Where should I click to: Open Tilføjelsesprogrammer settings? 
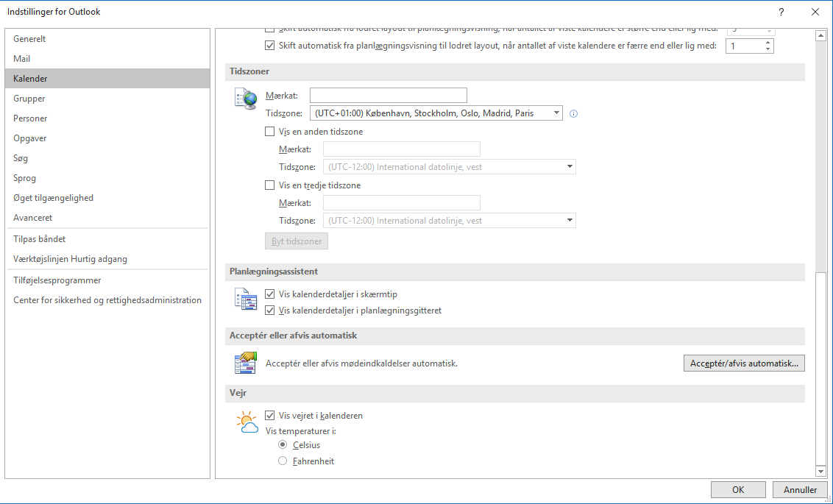click(x=107, y=280)
